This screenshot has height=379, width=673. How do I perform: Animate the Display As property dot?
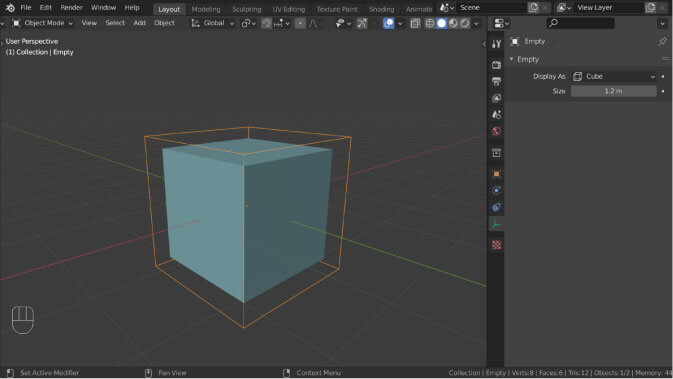pos(663,76)
